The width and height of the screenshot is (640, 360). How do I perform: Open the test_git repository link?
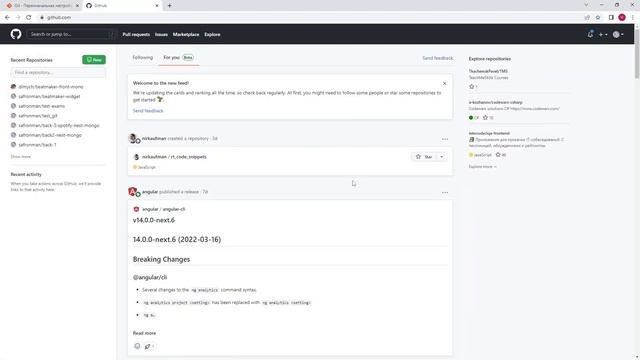pos(38,116)
